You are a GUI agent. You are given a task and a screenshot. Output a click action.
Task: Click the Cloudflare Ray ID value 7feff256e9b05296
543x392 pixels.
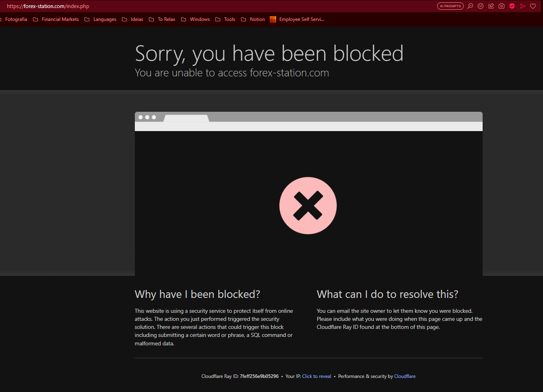click(x=259, y=376)
